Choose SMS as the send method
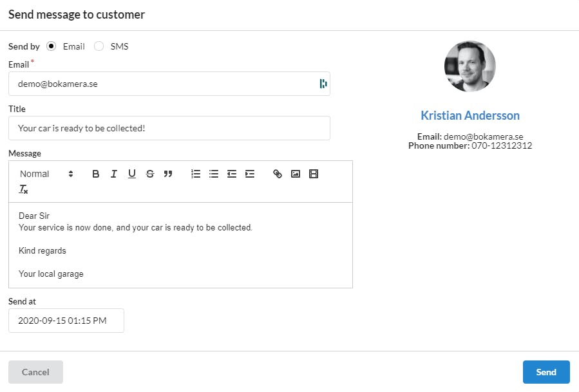 (x=99, y=46)
